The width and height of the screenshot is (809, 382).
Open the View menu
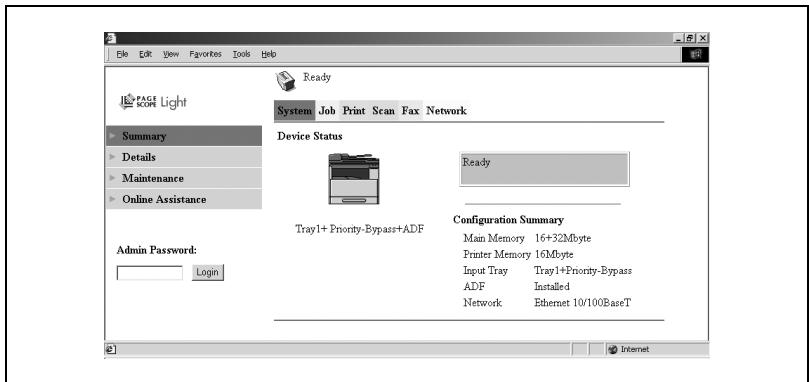pyautogui.click(x=171, y=54)
